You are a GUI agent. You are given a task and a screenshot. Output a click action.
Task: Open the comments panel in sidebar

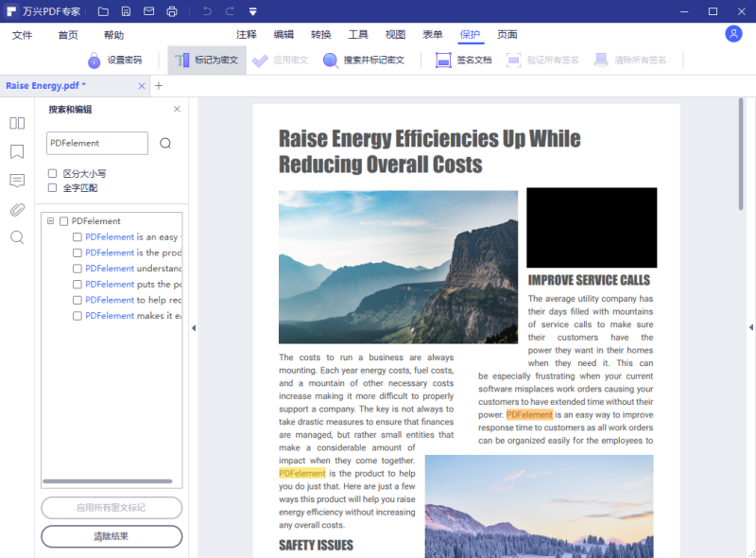tap(17, 181)
